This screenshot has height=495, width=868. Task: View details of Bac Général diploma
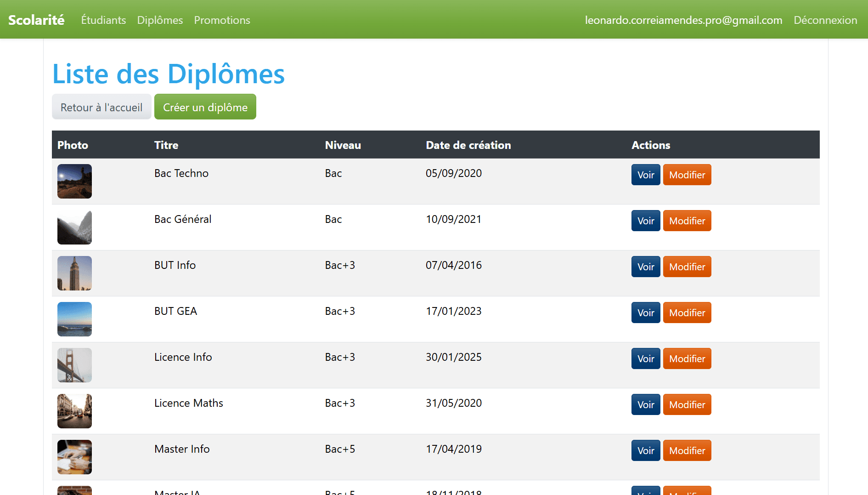[x=645, y=221]
